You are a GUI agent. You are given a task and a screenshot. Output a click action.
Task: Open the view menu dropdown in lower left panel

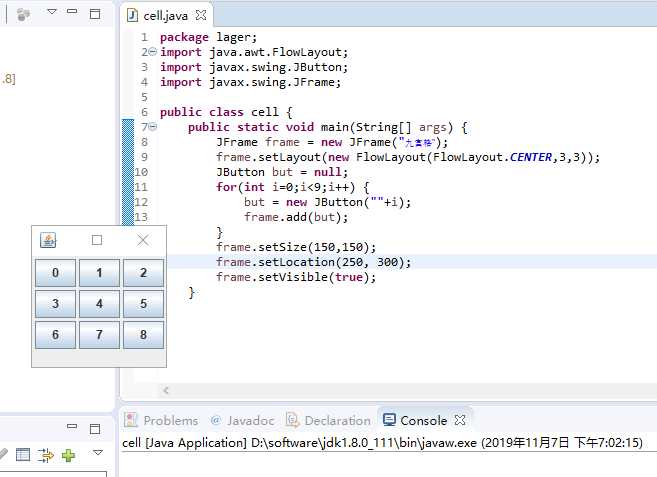[98, 452]
